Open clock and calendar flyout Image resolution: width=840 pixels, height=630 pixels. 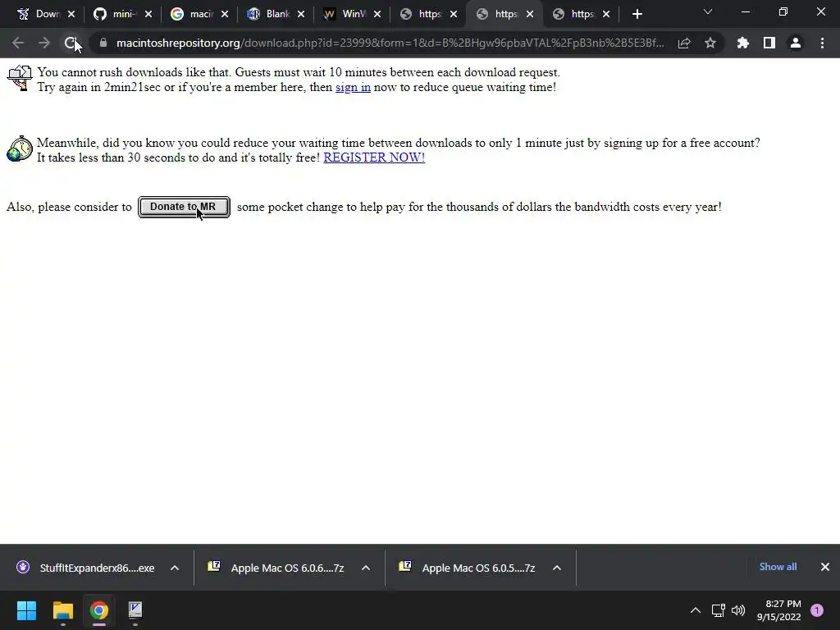click(779, 610)
